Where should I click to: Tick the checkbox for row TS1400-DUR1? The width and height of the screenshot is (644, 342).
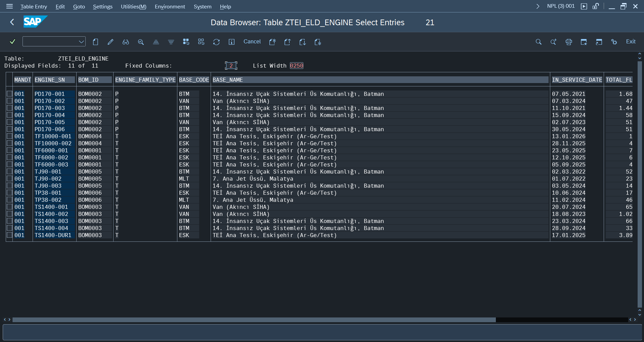pyautogui.click(x=9, y=235)
